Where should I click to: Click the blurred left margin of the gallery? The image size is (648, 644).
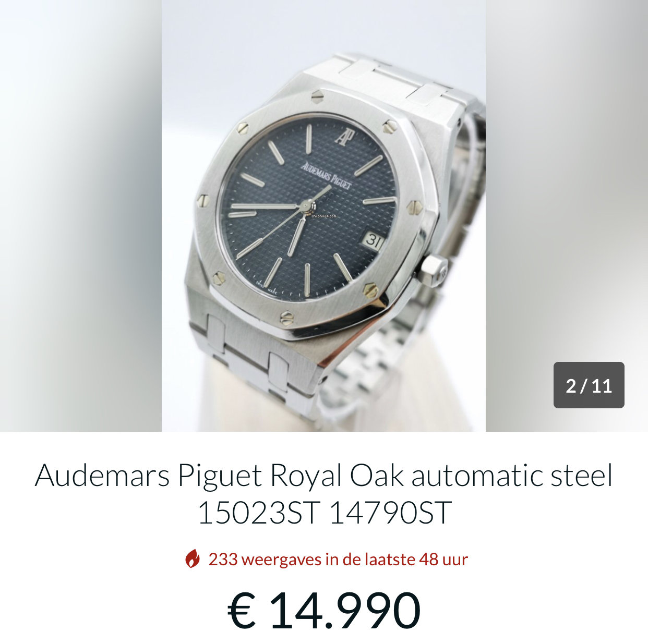pos(81,215)
